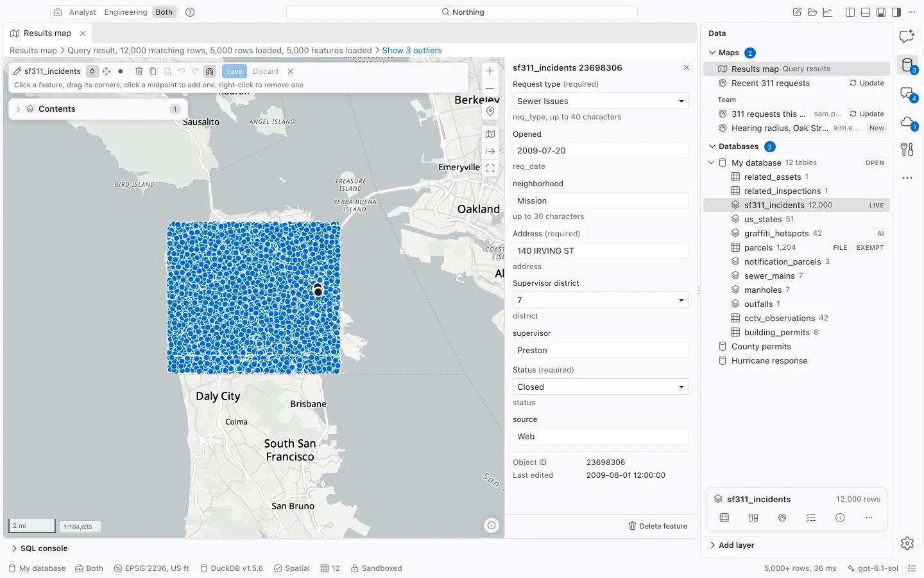Select the edit vertices tool
Image resolution: width=924 pixels, height=578 pixels.
click(92, 71)
